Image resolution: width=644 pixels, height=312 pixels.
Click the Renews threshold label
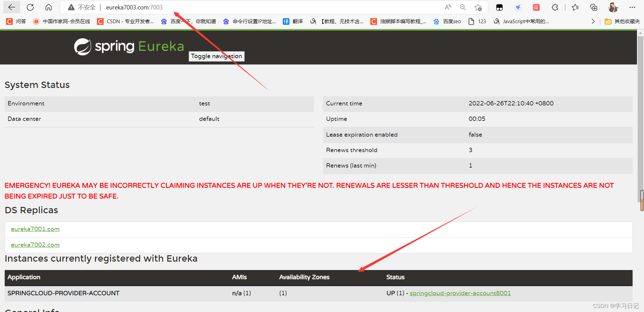click(352, 150)
